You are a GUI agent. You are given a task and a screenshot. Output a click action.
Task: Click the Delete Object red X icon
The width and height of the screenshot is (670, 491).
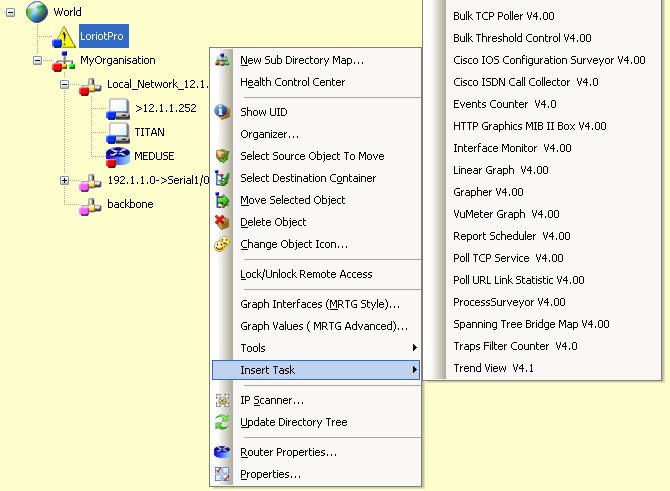223,222
